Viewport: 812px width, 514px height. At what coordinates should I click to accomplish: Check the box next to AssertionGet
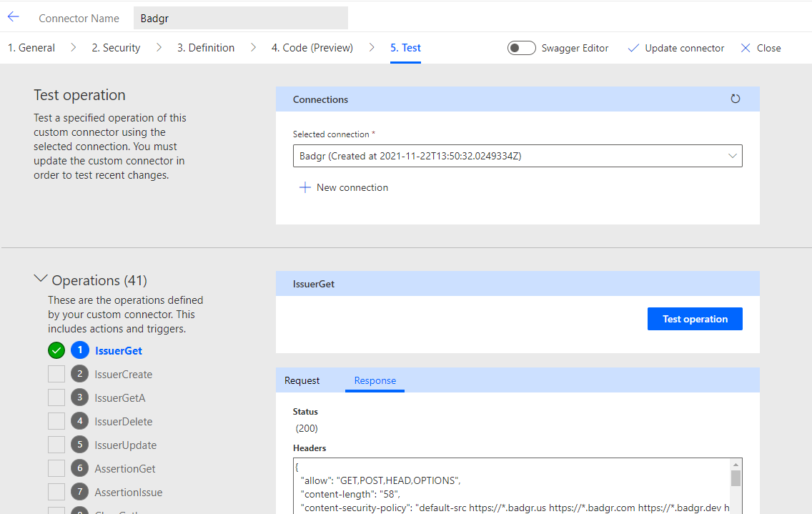56,468
